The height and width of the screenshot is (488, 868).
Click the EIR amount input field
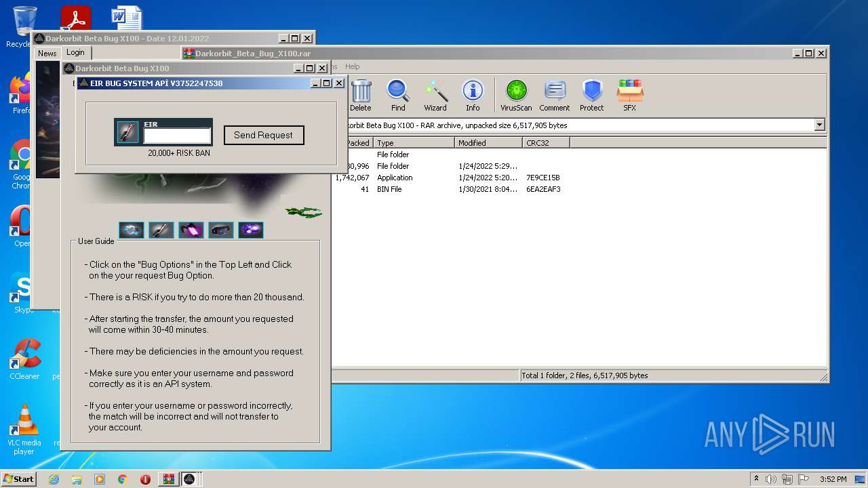pos(177,136)
